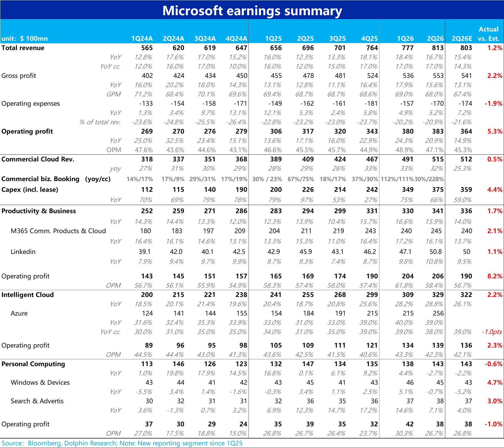Click Total revenue 4Q25 value 764
Viewport: 504px width, 448px height.
pyautogui.click(x=372, y=48)
